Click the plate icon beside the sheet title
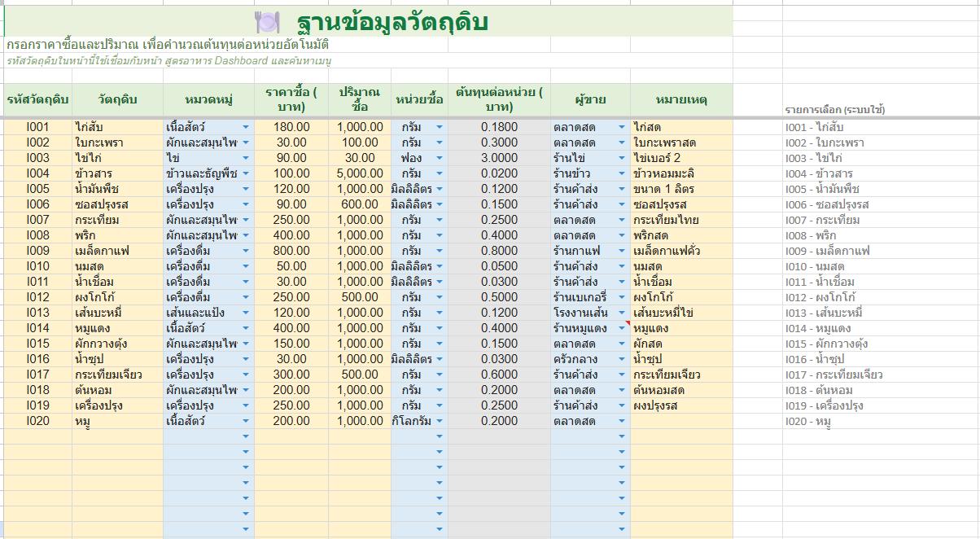 click(x=267, y=21)
